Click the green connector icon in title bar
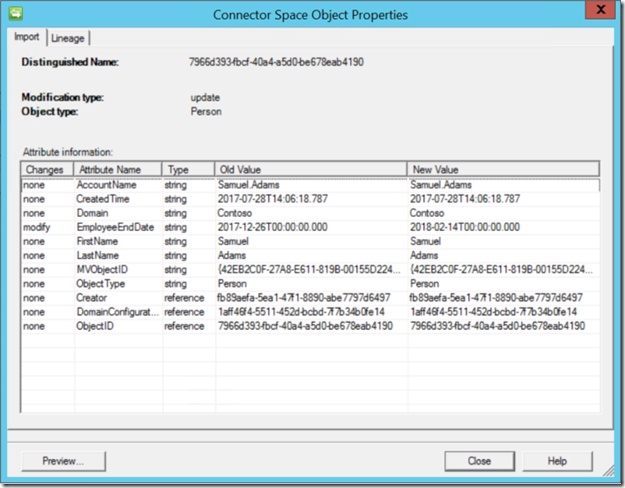625x488 pixels. pyautogui.click(x=16, y=13)
